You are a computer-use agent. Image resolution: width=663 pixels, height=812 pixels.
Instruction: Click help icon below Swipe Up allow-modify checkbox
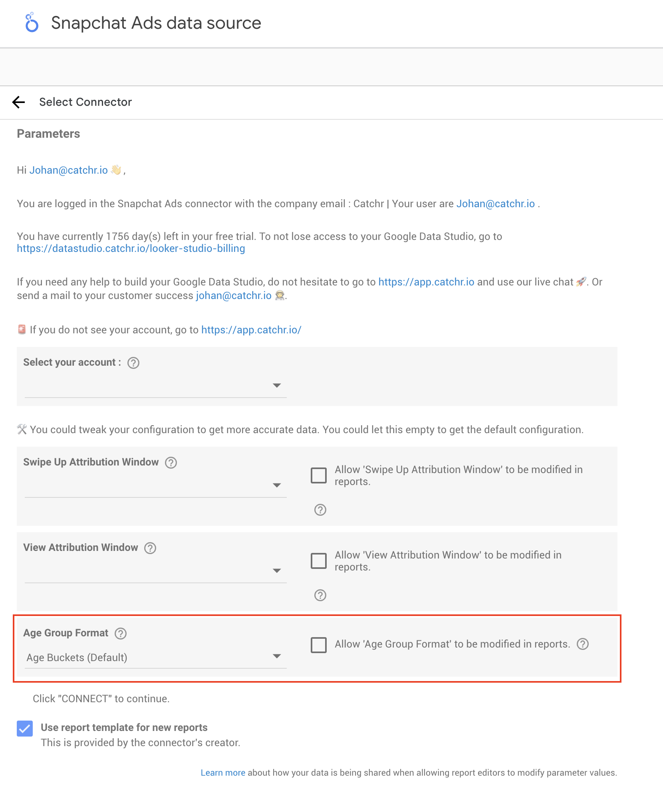(320, 510)
